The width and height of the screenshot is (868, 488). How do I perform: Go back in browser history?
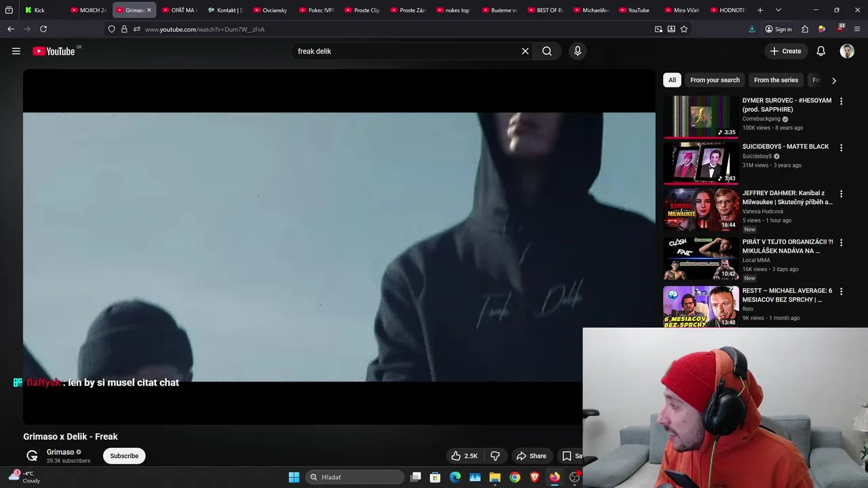(10, 29)
